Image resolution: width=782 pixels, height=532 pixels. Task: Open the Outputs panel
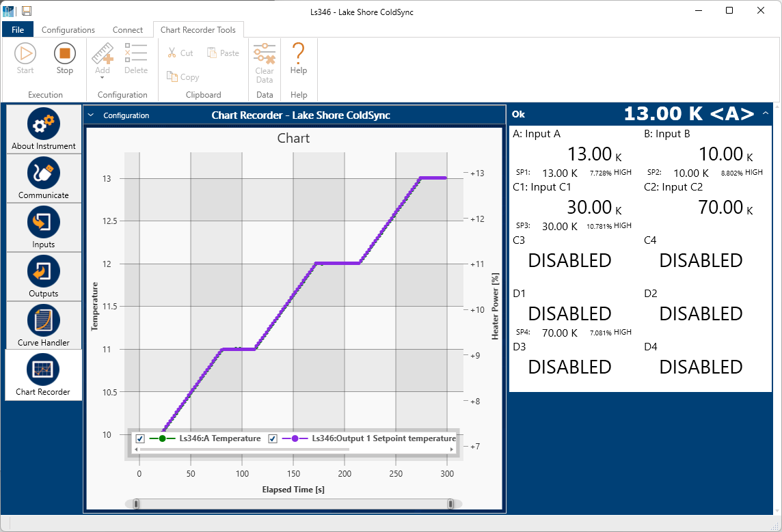[44, 272]
